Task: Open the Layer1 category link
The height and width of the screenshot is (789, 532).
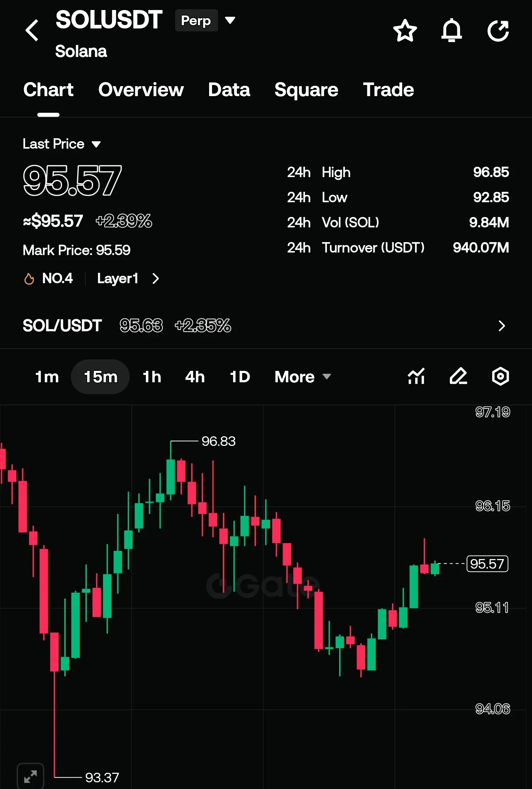Action: [117, 278]
